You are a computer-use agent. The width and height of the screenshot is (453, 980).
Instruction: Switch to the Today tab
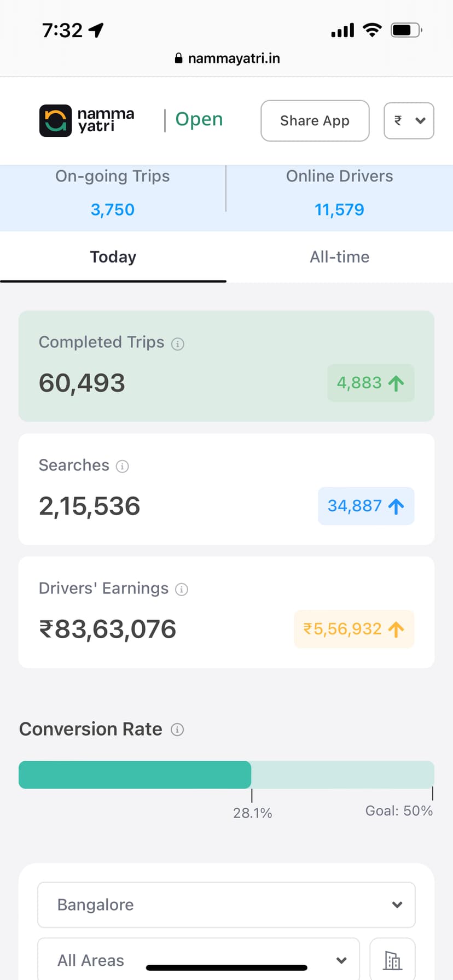pos(113,257)
